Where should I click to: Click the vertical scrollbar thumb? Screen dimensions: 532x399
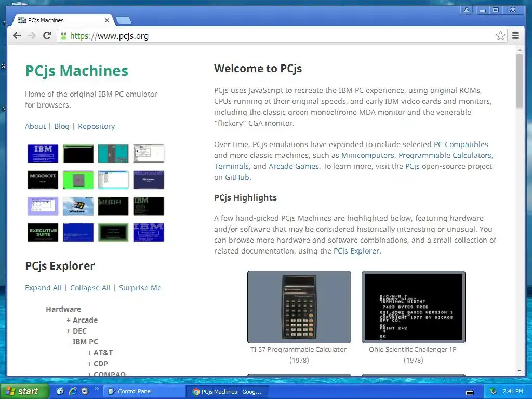520,81
